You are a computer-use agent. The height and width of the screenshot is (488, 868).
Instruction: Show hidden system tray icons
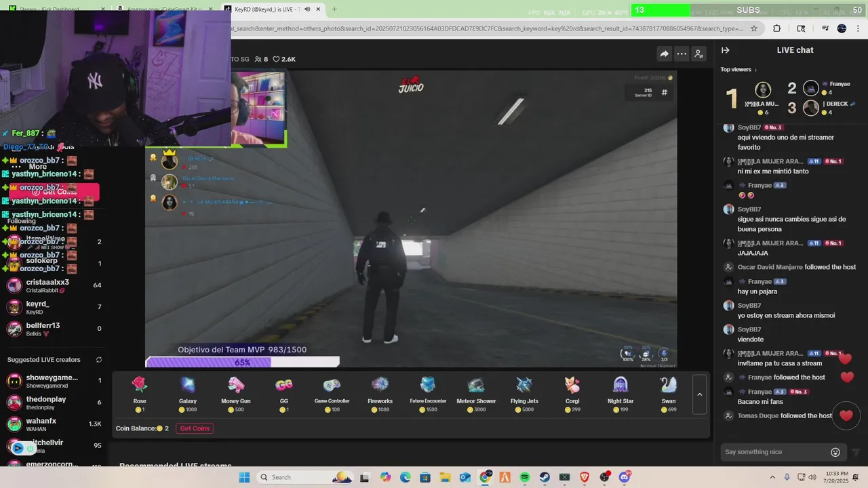click(772, 477)
